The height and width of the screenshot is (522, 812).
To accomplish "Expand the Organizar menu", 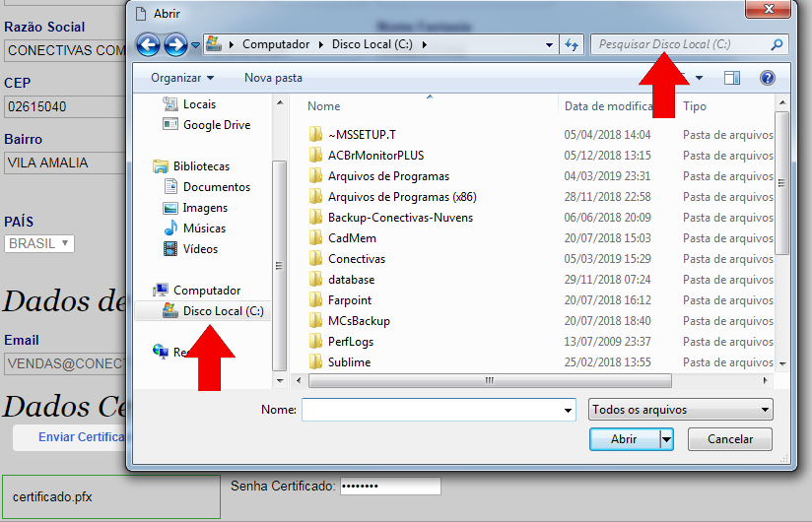I will (x=182, y=78).
